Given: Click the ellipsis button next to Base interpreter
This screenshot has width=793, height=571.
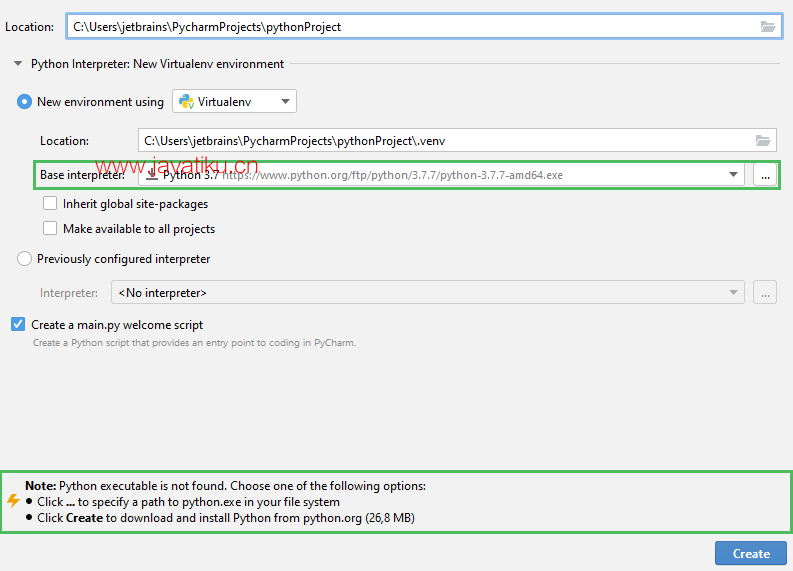Looking at the screenshot, I should coord(764,175).
